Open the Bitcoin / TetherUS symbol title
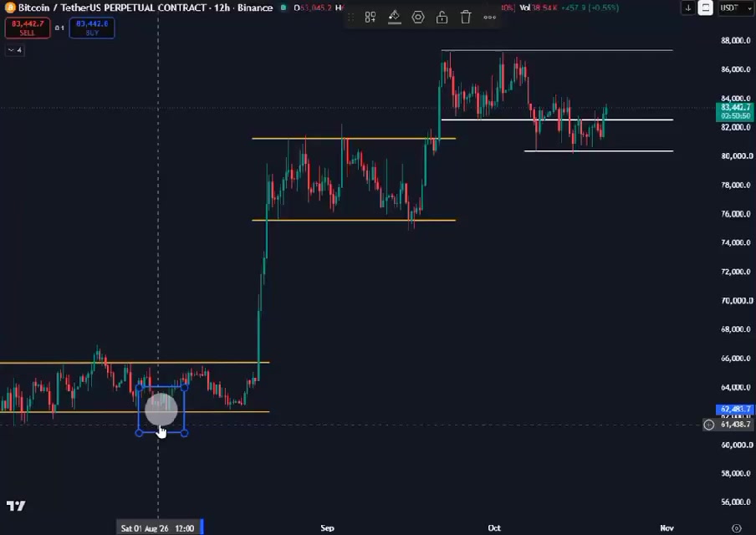 click(146, 8)
